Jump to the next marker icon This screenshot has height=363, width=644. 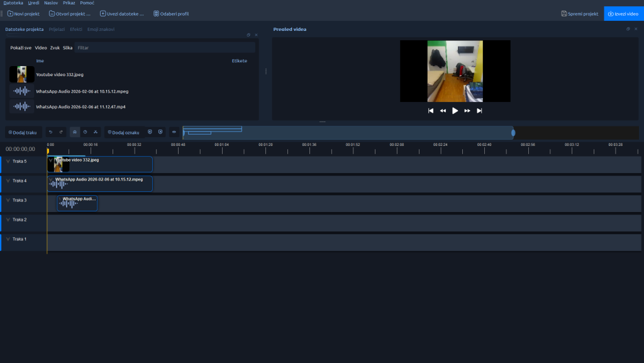pyautogui.click(x=160, y=132)
